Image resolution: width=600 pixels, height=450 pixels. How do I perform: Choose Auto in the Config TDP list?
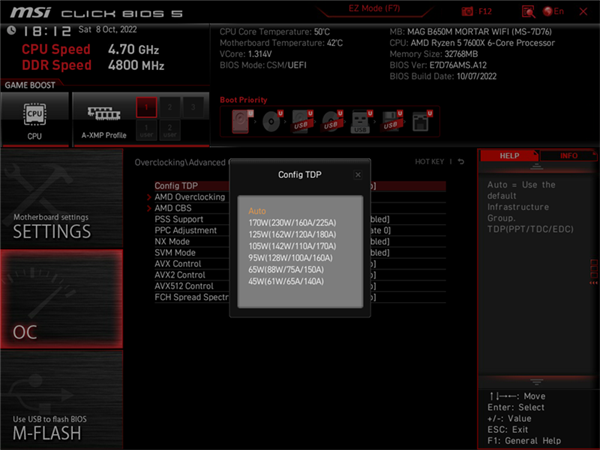(x=258, y=211)
